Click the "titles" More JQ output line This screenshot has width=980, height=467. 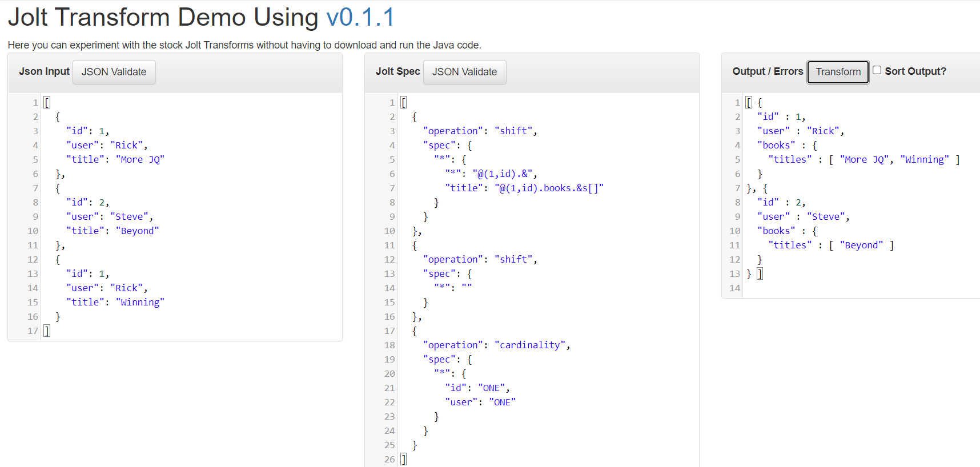click(x=863, y=159)
